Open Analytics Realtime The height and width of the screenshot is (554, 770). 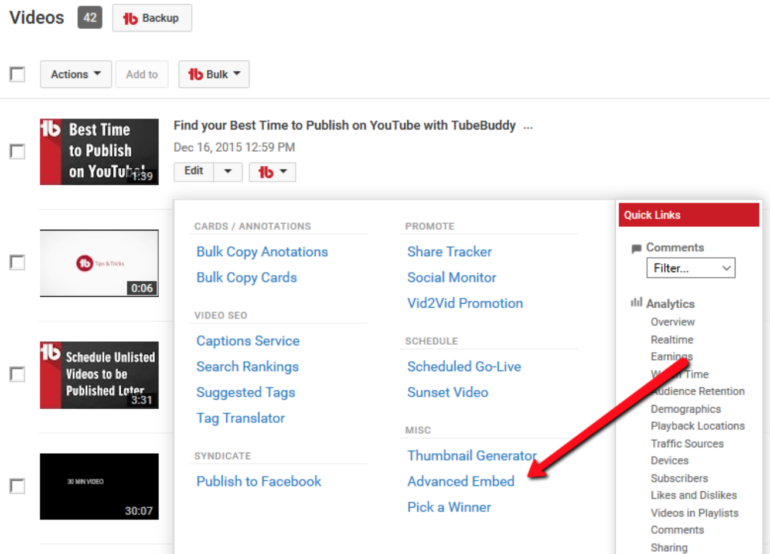click(672, 340)
